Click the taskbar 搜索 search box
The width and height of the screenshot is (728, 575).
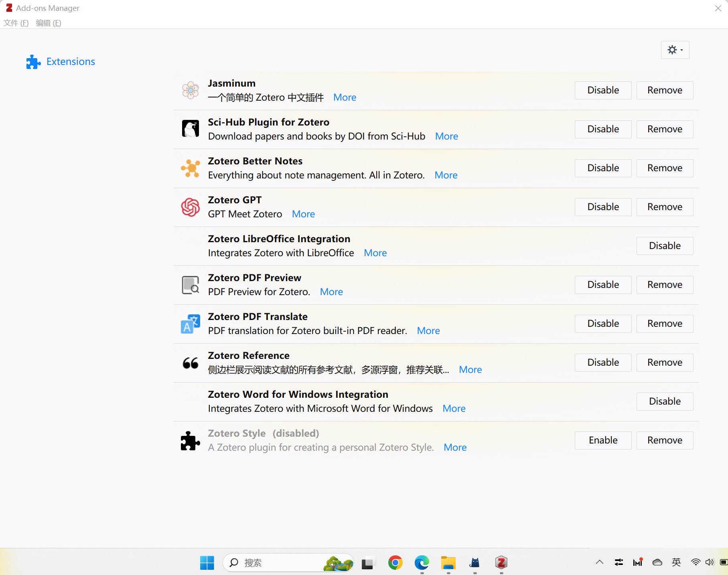(288, 563)
